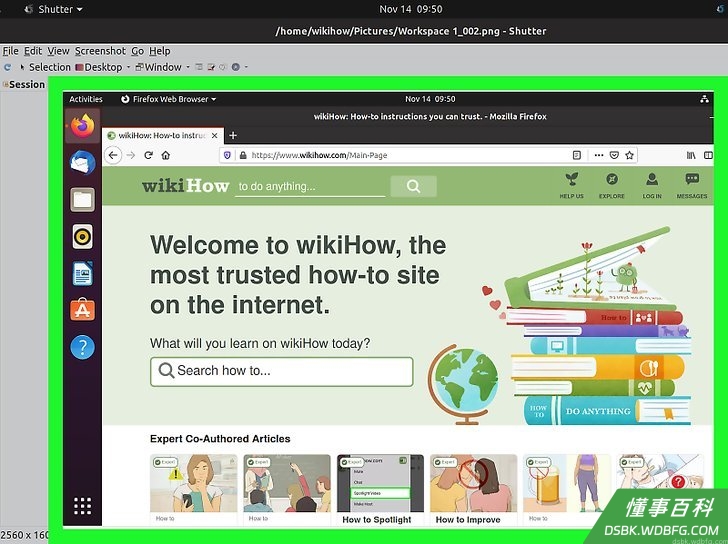Image resolution: width=728 pixels, height=544 pixels.
Task: Open the View menu in Shutter
Action: tap(58, 51)
